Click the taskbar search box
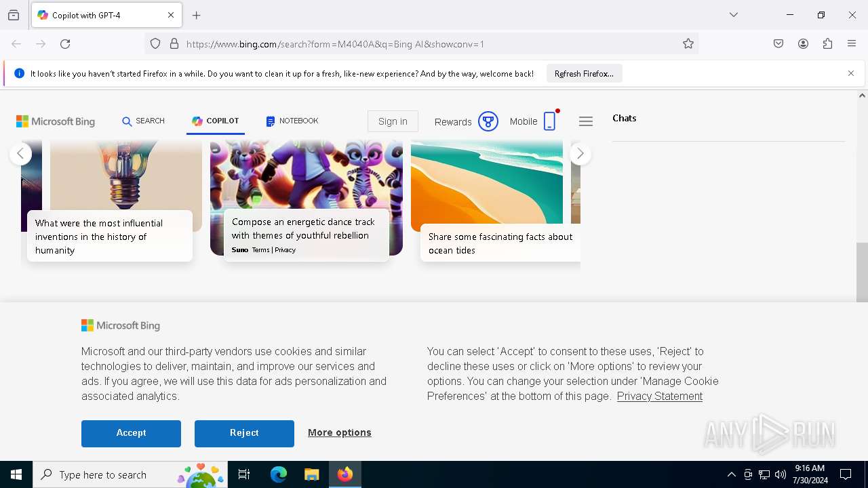 [x=130, y=474]
